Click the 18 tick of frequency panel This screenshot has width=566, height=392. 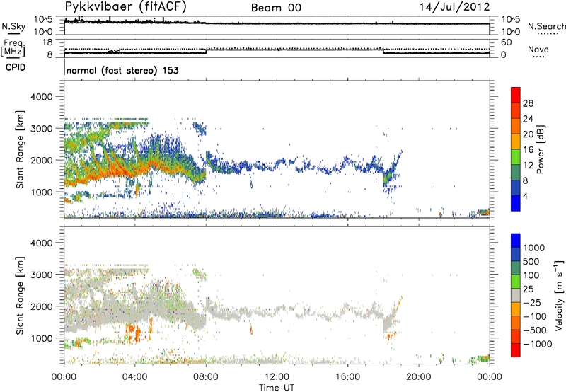47,42
